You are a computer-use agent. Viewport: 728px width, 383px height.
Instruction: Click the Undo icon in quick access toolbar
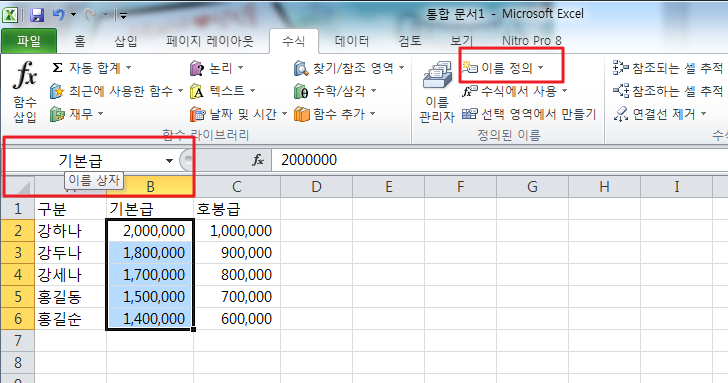58,15
